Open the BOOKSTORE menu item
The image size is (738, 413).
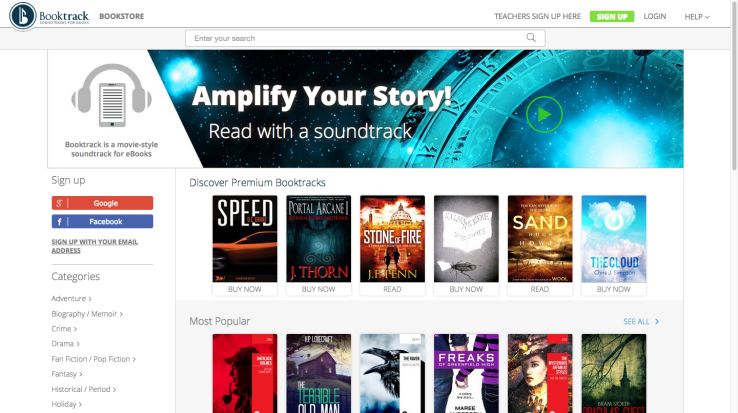121,16
